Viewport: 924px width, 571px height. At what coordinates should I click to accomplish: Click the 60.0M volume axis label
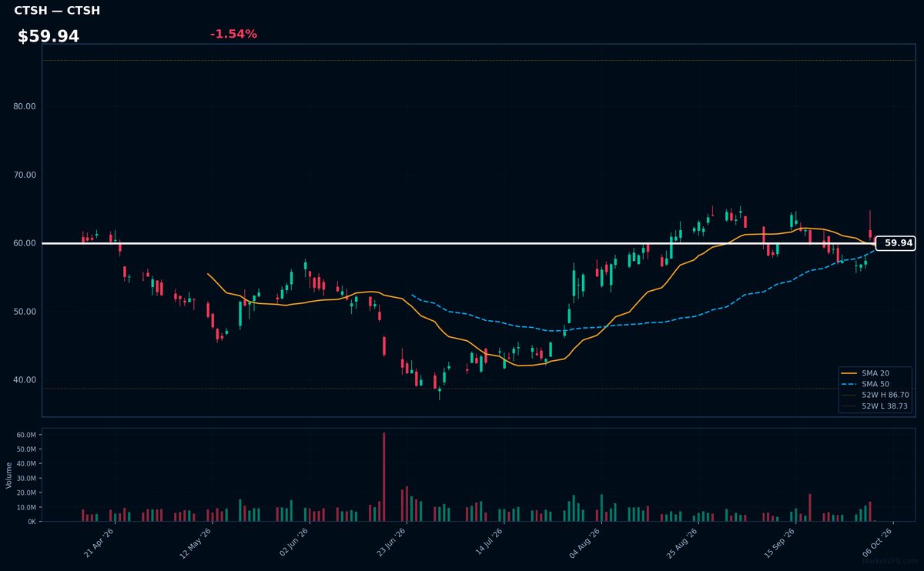pos(26,435)
